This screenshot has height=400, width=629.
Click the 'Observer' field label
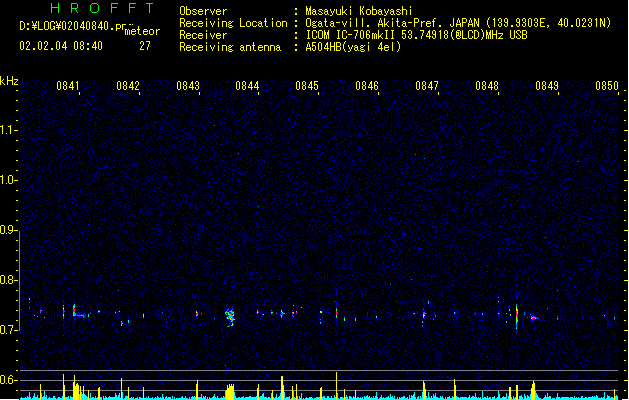click(203, 11)
